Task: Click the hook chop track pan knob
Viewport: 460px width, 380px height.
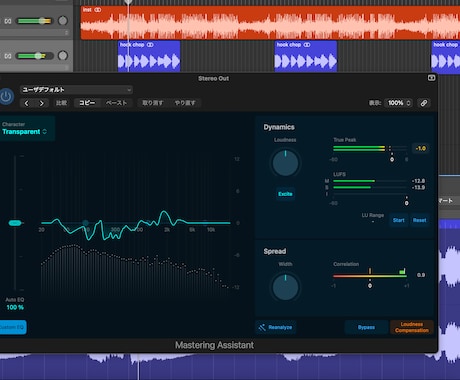Action: [x=63, y=56]
